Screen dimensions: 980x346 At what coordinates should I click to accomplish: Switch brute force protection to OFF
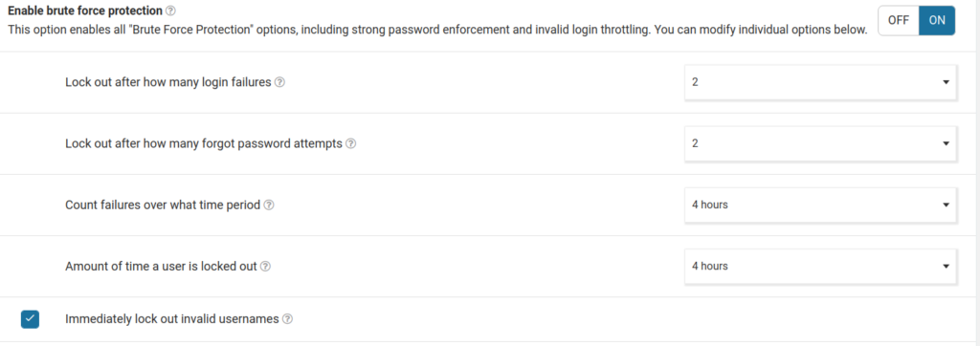(x=899, y=20)
